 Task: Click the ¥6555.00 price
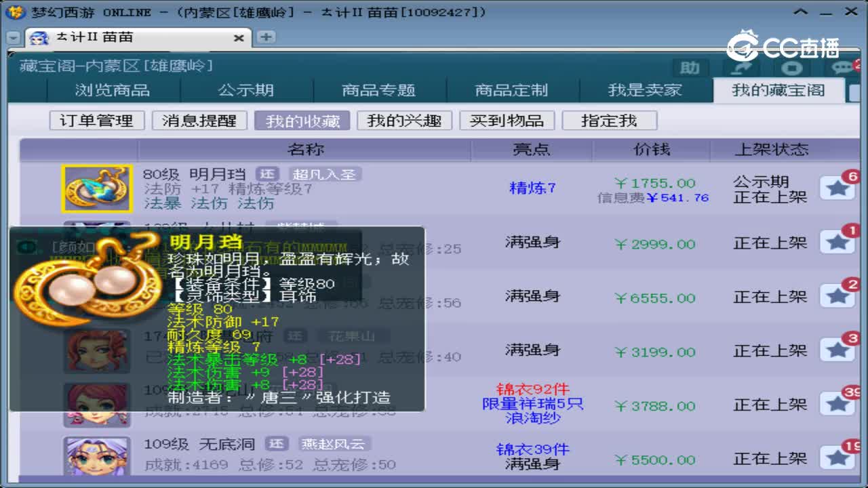tap(654, 298)
